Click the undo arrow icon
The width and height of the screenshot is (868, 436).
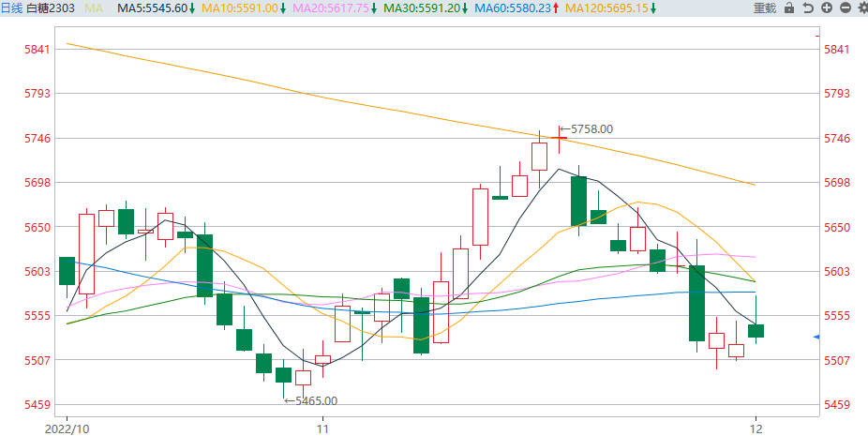point(808,8)
